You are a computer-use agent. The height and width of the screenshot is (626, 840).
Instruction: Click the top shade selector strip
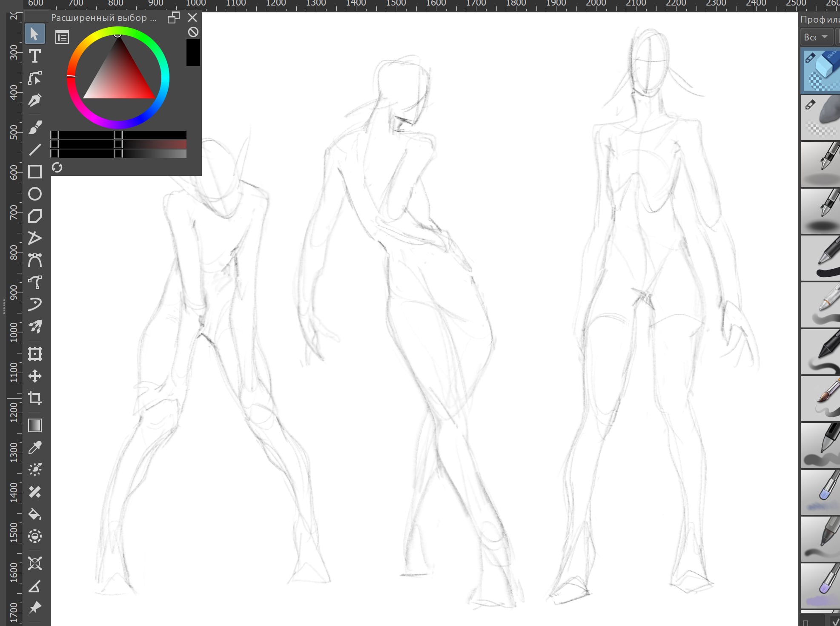pos(118,135)
